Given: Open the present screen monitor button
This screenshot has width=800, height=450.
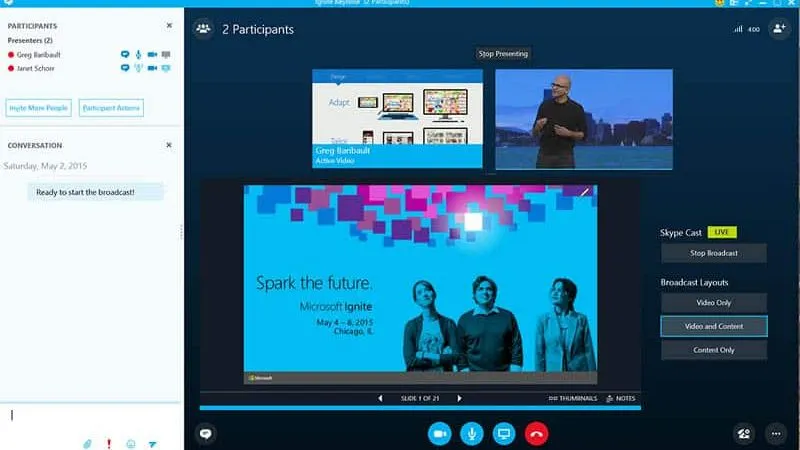Looking at the screenshot, I should 504,434.
